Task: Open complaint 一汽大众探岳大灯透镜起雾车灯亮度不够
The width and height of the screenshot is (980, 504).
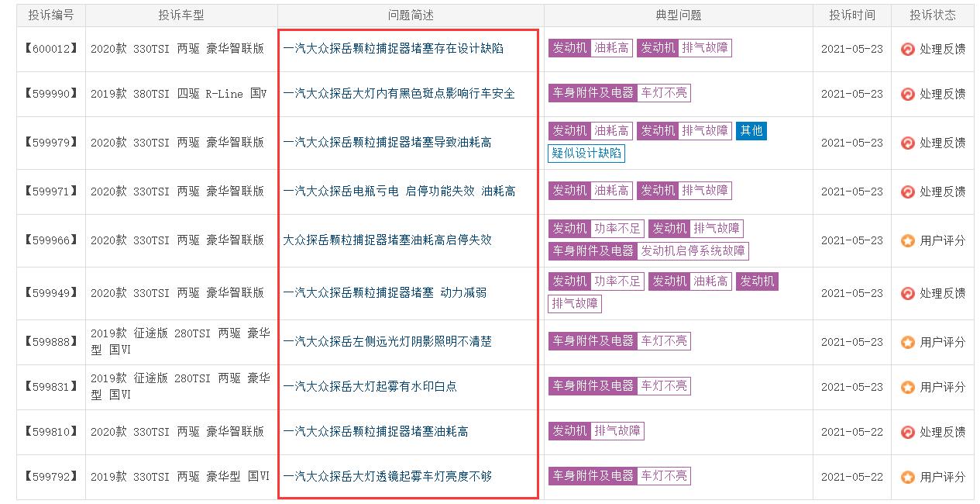Action: click(387, 477)
